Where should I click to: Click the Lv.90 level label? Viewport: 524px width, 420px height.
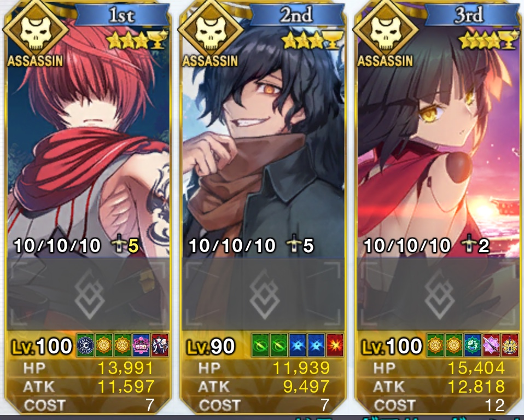coord(211,346)
